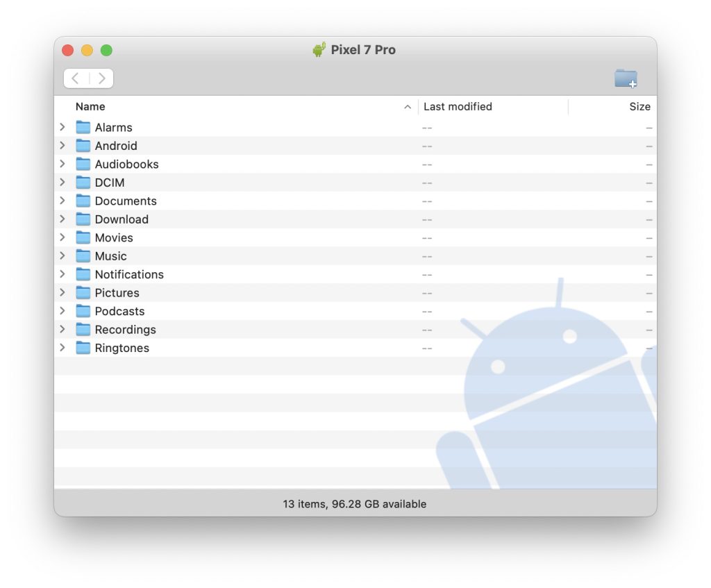This screenshot has height=588, width=711.
Task: Click the Android folder icon
Action: pos(83,146)
